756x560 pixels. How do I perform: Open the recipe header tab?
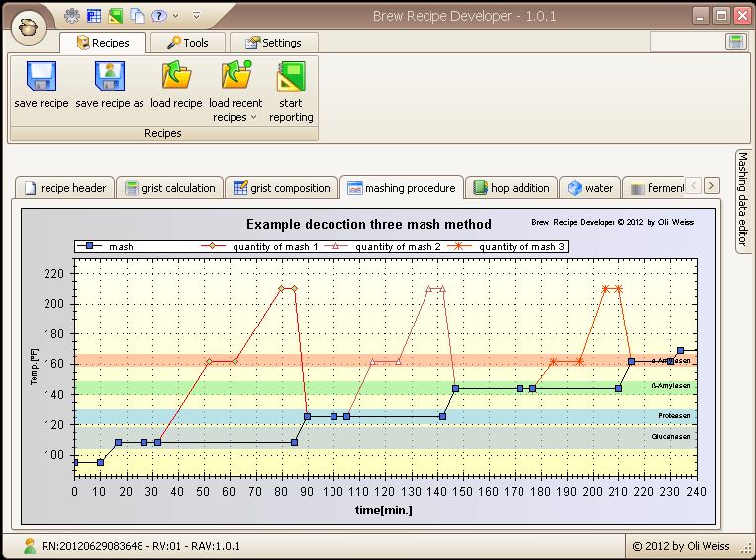click(65, 187)
